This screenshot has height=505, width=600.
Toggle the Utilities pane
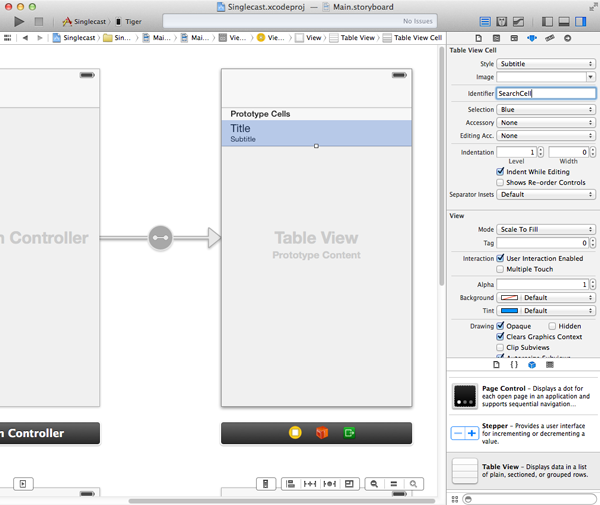[x=581, y=22]
